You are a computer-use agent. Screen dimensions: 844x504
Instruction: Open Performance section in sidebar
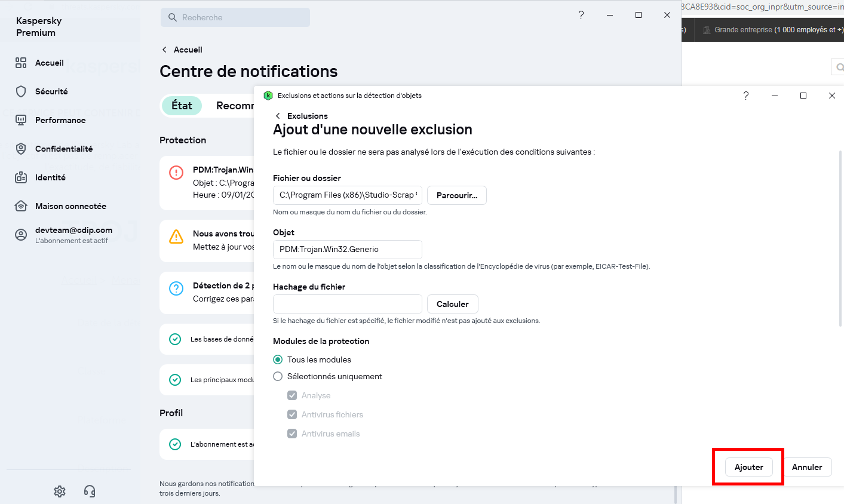click(60, 120)
